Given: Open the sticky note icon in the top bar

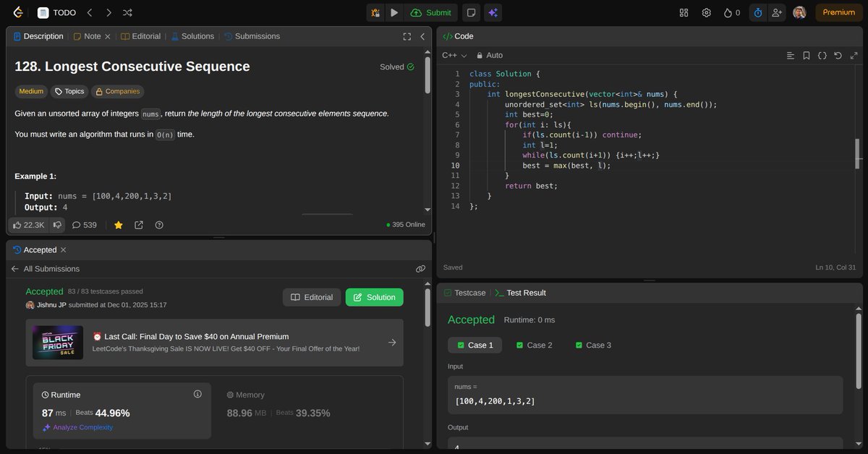Looking at the screenshot, I should pos(471,12).
